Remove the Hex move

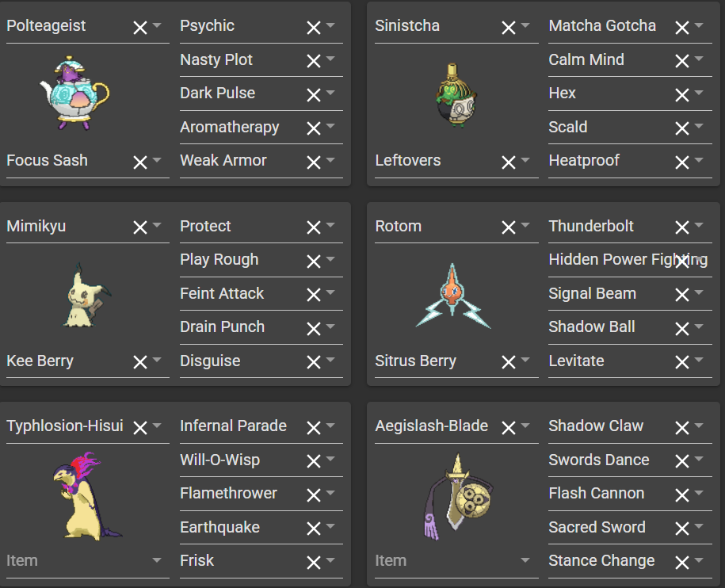pyautogui.click(x=682, y=95)
